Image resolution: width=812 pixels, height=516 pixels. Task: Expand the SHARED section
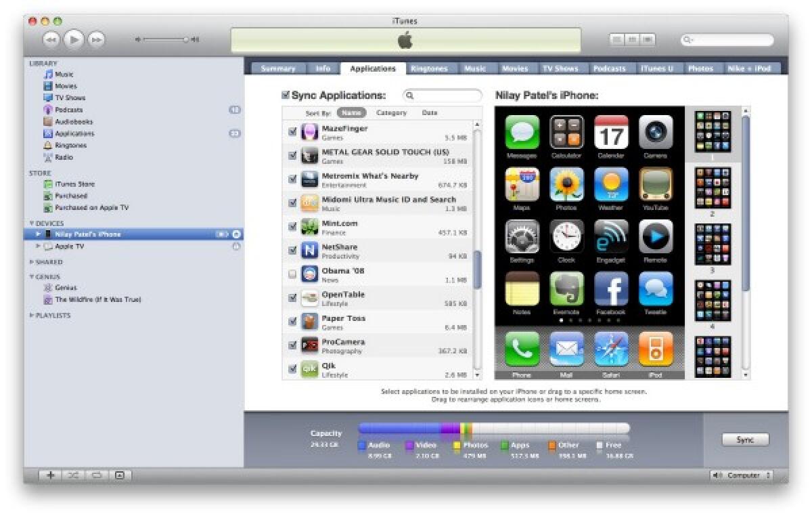click(31, 262)
